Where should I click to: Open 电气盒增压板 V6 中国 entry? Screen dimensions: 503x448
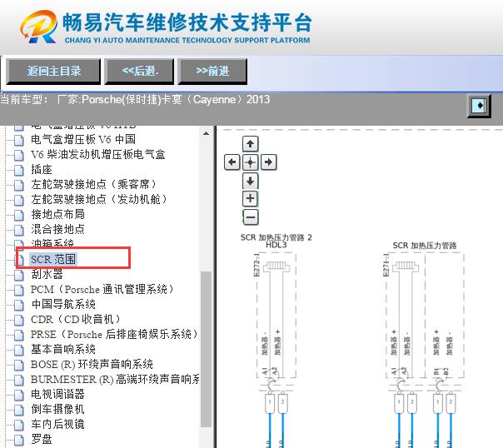pyautogui.click(x=83, y=140)
